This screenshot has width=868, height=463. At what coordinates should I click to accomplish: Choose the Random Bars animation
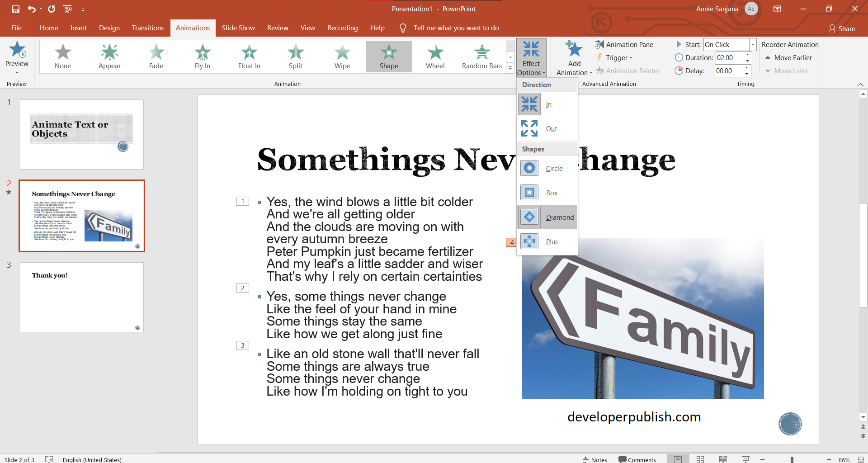pos(481,56)
